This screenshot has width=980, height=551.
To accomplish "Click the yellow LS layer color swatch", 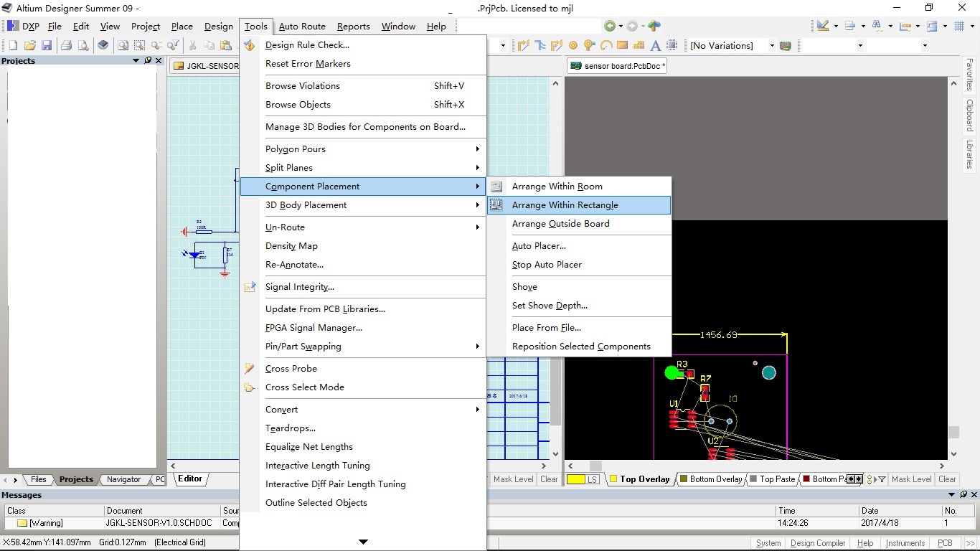I will 576,479.
